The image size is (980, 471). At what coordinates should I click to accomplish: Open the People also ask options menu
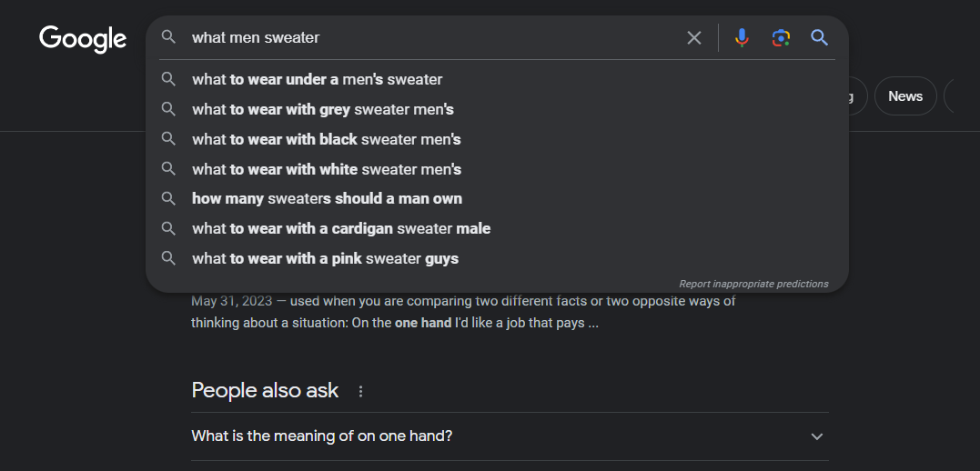click(360, 391)
